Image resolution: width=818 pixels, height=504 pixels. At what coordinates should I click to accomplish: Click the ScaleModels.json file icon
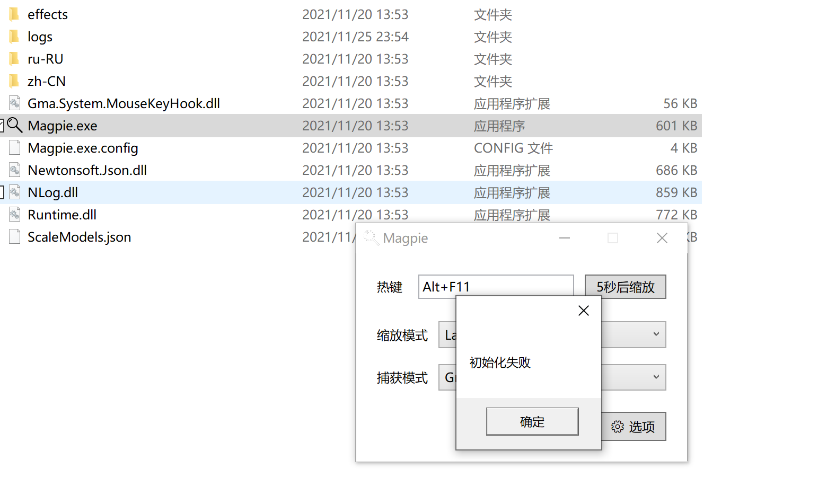15,237
